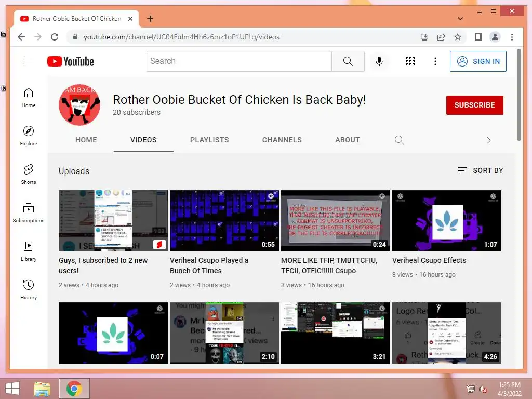532x399 pixels.
Task: Open the YouTube hamburger guide menu
Action: [x=29, y=61]
